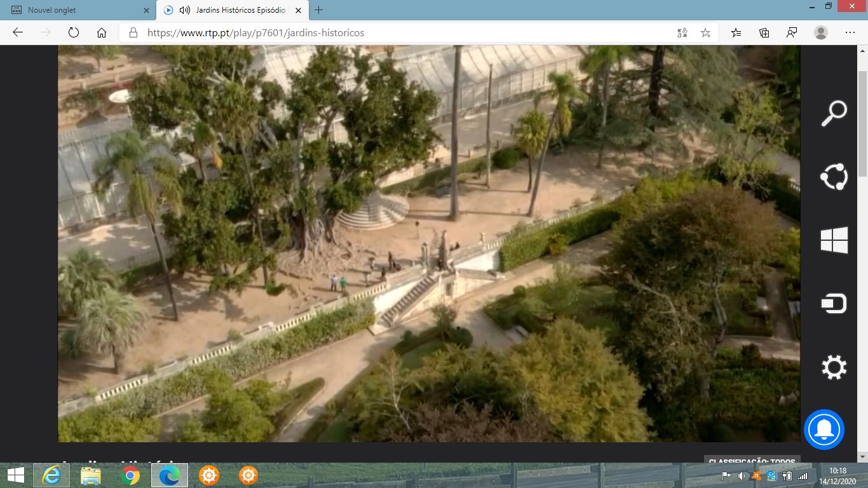Open a new browser tab

pos(319,10)
